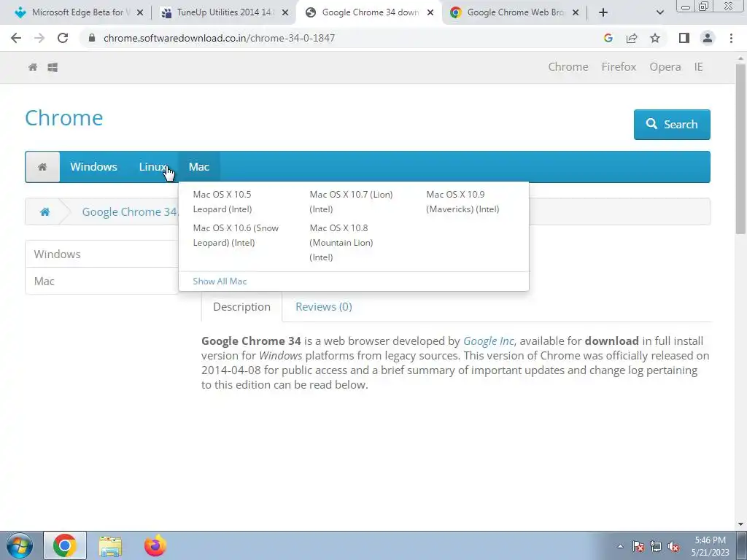Select Mac OS X 10.7 (Lion) entry
This screenshot has height=560, width=747.
(351, 201)
